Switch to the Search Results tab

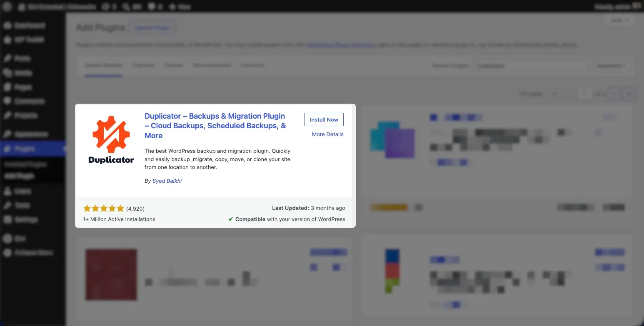click(x=103, y=65)
